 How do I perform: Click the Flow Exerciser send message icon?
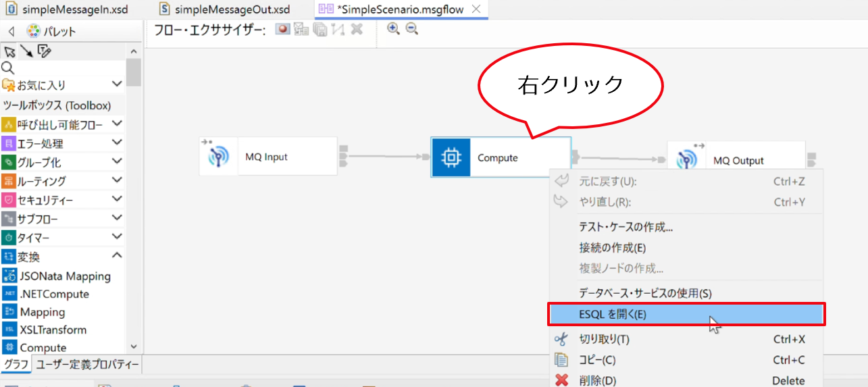(x=301, y=29)
